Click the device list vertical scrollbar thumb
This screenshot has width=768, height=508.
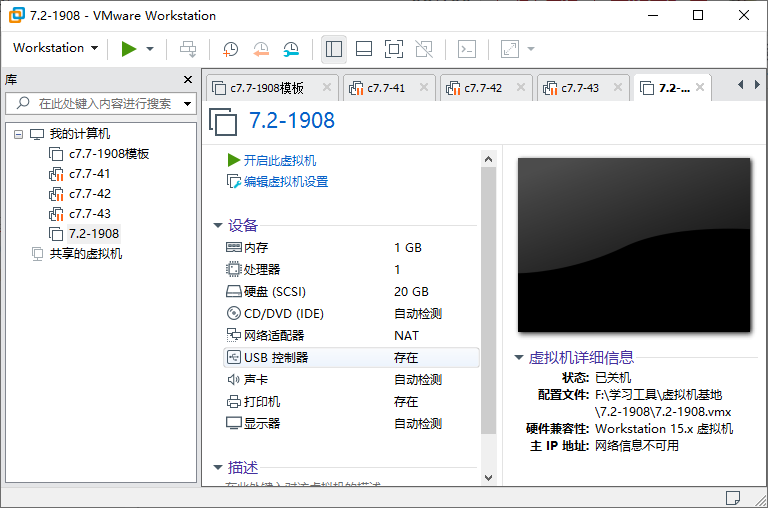click(x=488, y=300)
